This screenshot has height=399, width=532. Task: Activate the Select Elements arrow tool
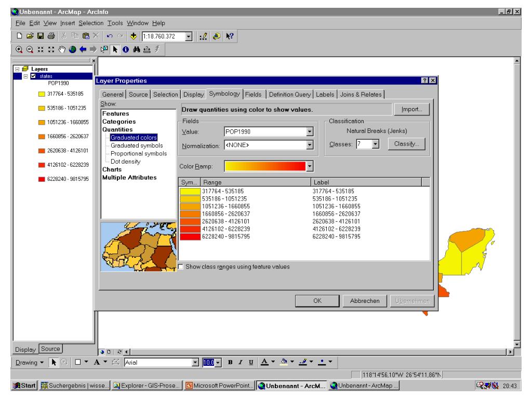[x=115, y=49]
